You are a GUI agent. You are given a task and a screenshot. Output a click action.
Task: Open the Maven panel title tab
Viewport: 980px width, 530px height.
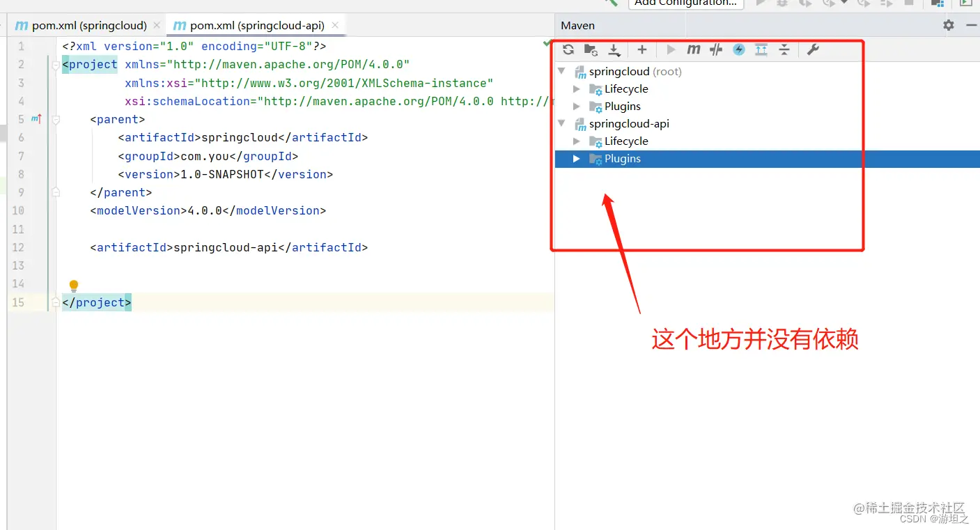click(x=578, y=25)
